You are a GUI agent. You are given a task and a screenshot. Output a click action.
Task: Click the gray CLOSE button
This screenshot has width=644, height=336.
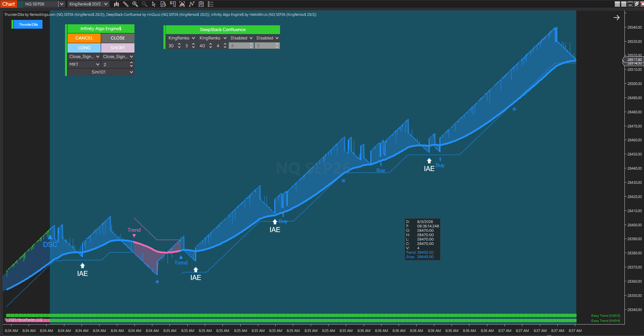[x=118, y=38]
